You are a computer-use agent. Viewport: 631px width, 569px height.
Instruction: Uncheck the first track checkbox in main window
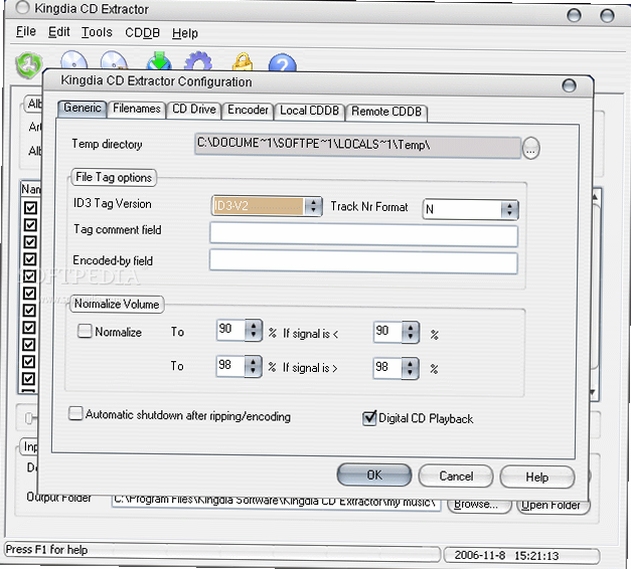(30, 208)
